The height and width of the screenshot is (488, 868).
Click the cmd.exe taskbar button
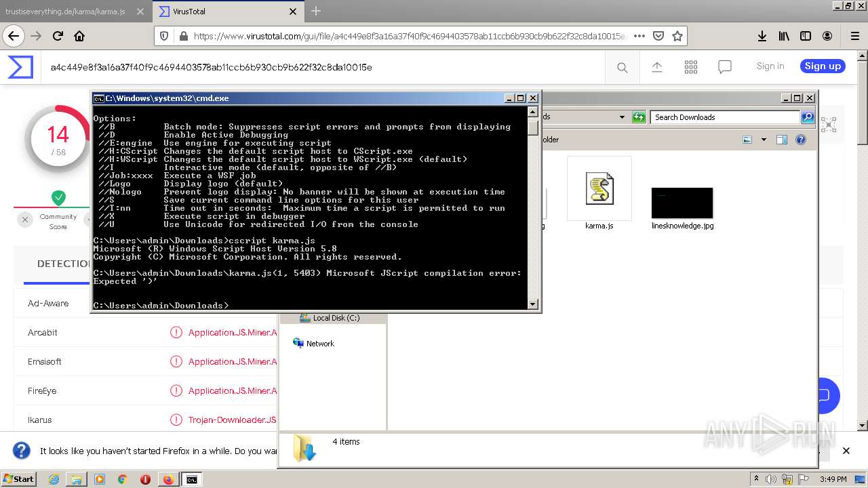pyautogui.click(x=192, y=479)
